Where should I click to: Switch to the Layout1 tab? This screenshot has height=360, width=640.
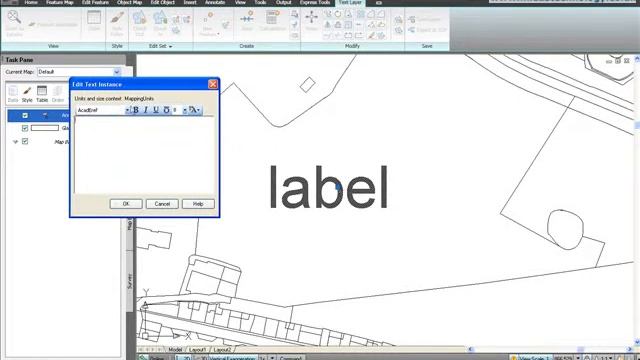(198, 350)
